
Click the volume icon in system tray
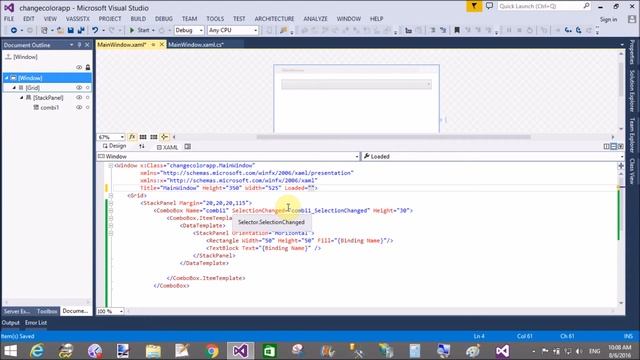579,351
